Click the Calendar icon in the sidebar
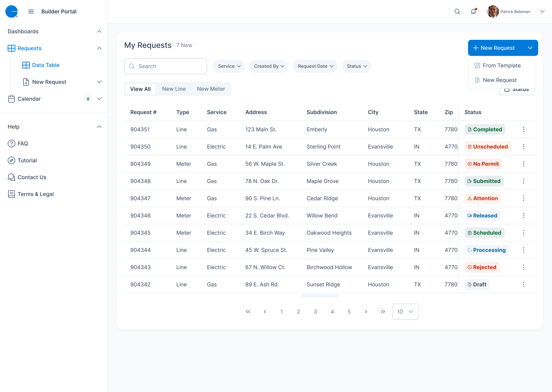Viewport: 552px width, 392px height. [11, 99]
